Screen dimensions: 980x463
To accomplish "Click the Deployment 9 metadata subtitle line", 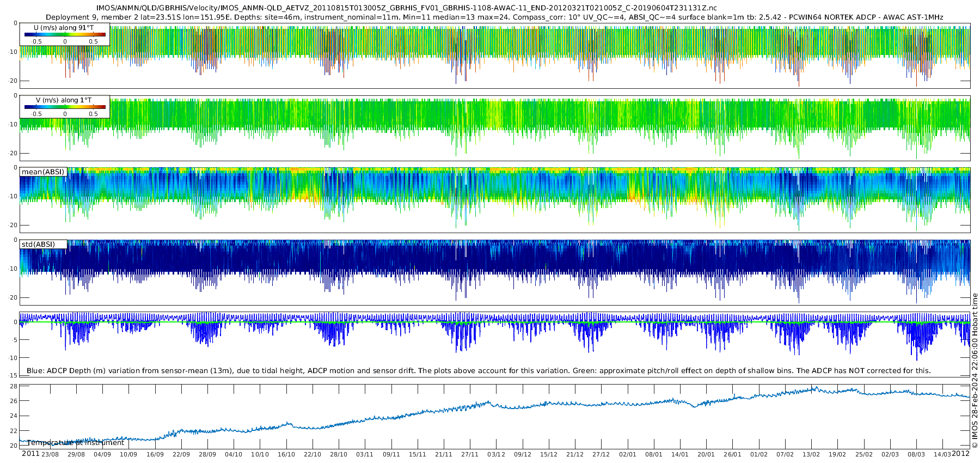I will [x=494, y=17].
